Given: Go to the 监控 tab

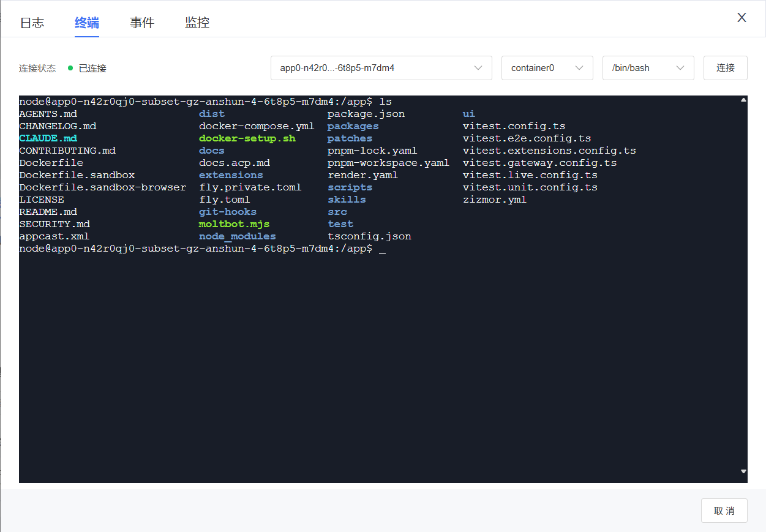Looking at the screenshot, I should point(197,23).
